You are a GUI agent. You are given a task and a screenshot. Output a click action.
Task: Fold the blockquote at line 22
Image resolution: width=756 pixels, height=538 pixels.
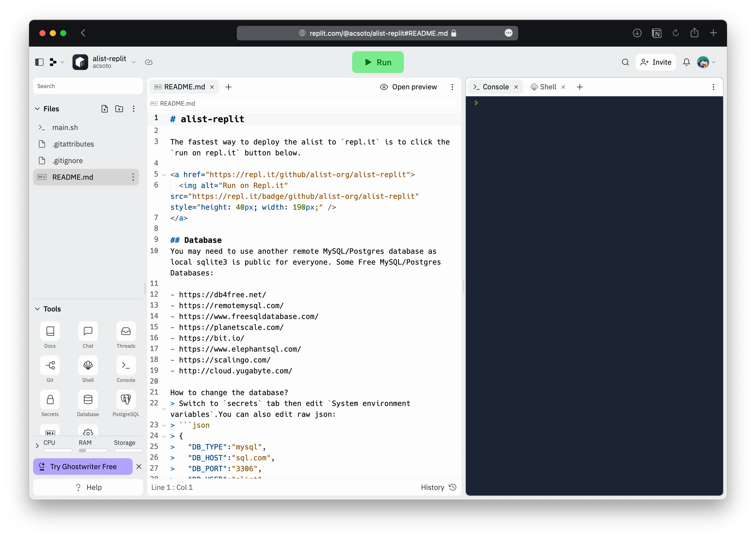pyautogui.click(x=164, y=409)
